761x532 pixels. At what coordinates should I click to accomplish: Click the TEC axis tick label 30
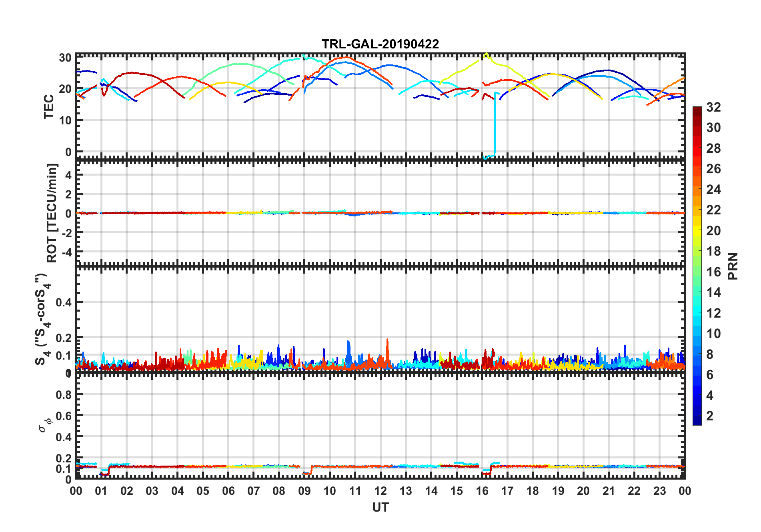pos(65,58)
